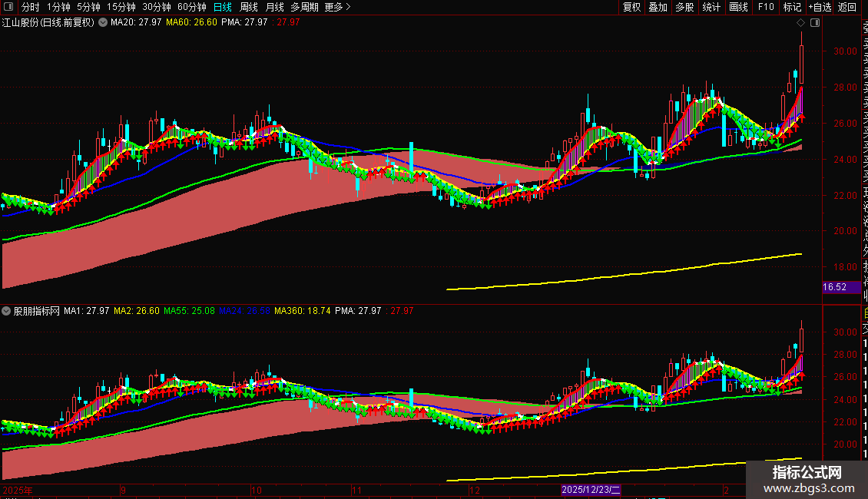Switch to 1分钟 period tab

58,7
